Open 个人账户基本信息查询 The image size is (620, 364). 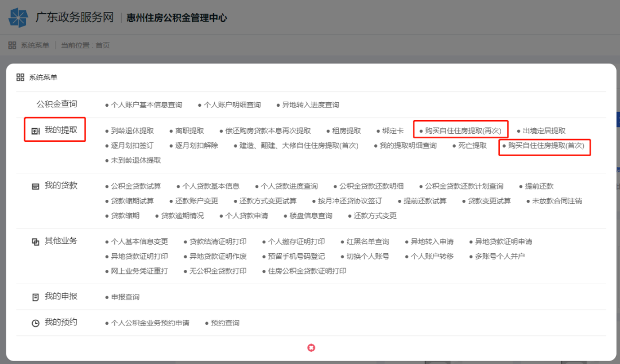(146, 105)
